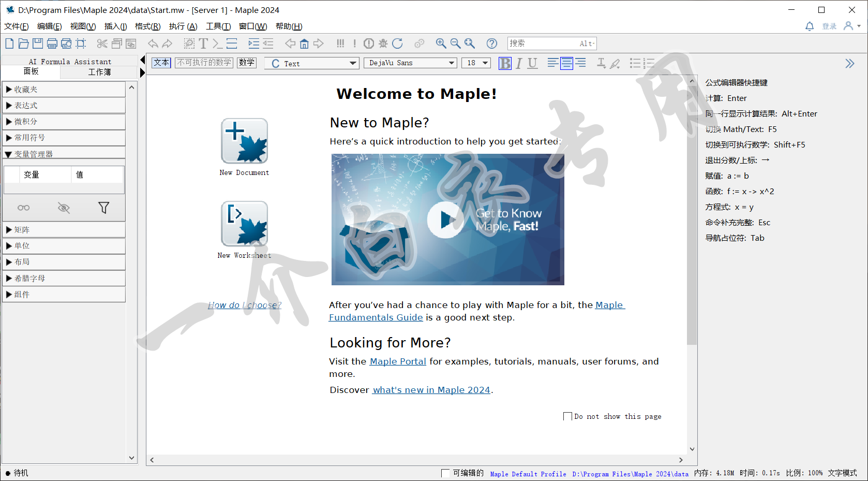Restart the Maple server with the circular arrow icon
This screenshot has height=481, width=868.
(397, 43)
